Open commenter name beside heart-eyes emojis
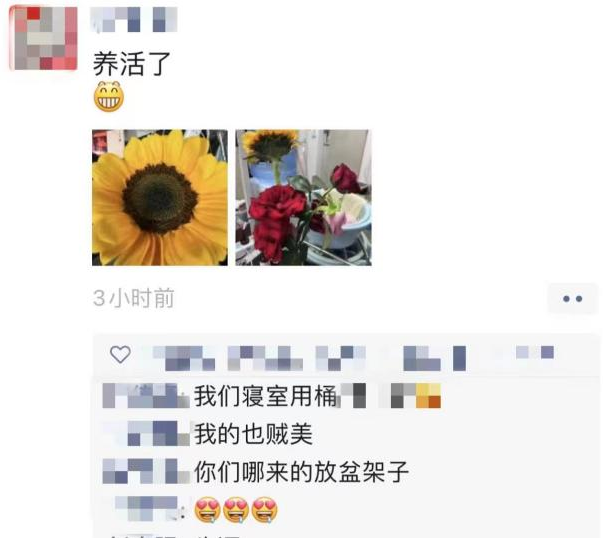 150,509
